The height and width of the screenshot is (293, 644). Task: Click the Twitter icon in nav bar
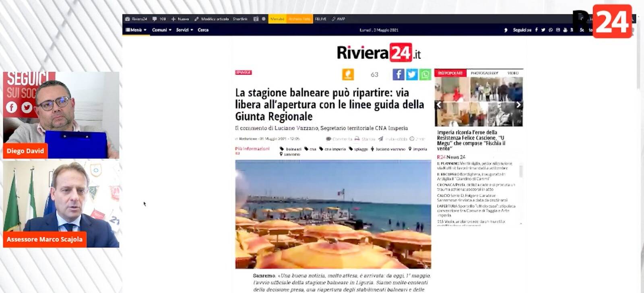click(543, 30)
